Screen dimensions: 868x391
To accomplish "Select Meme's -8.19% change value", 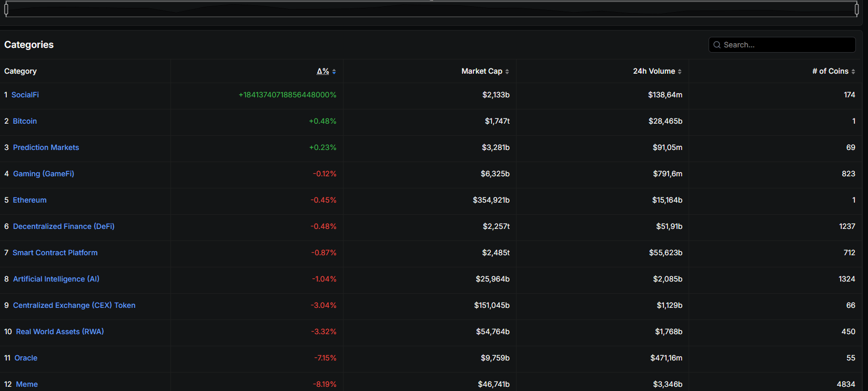I will [x=325, y=384].
